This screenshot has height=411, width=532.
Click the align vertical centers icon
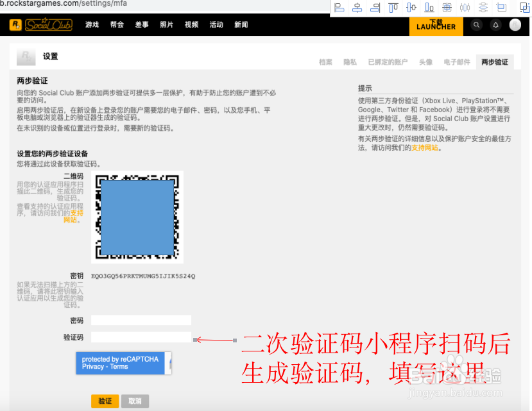pos(411,8)
